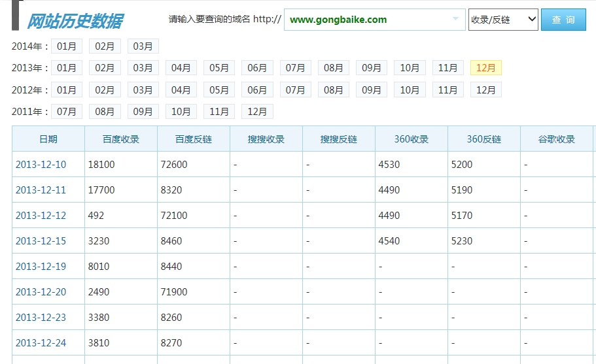
Task: Click the 谷歌收录 column header
Action: click(x=557, y=139)
